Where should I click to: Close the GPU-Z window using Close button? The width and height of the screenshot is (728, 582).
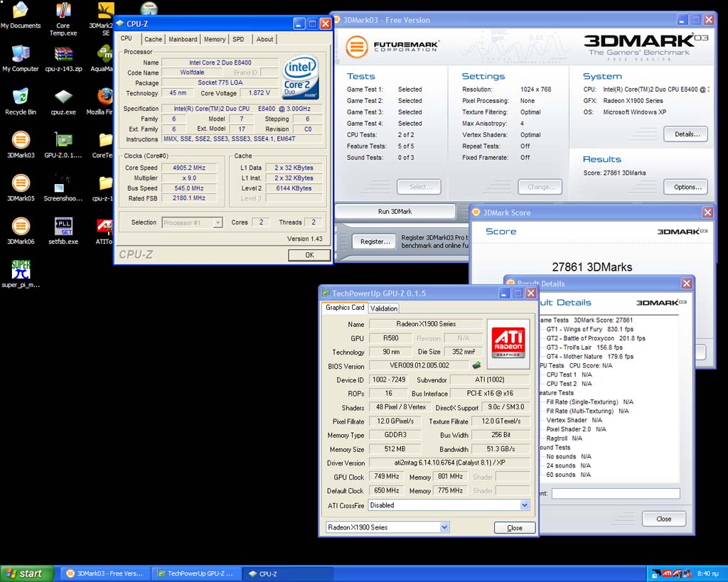(x=515, y=528)
